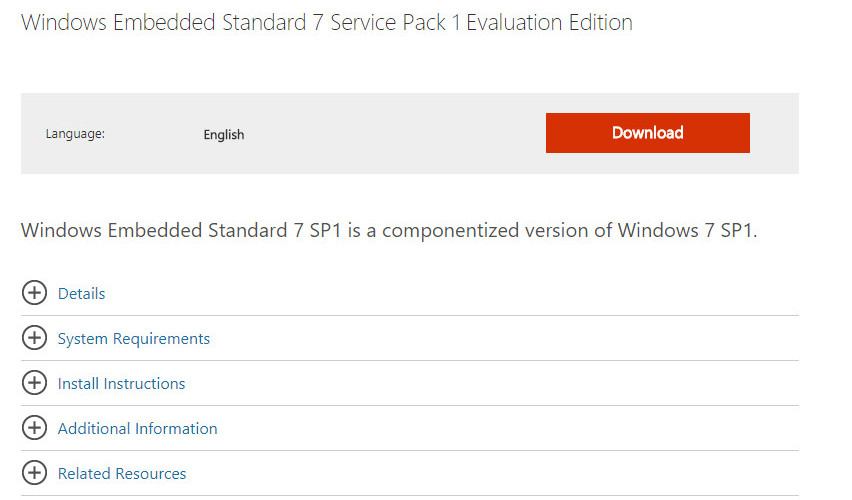Viewport: 852px width, 500px height.
Task: Click 'Windows 7 SP1' ending the description
Action: point(686,231)
